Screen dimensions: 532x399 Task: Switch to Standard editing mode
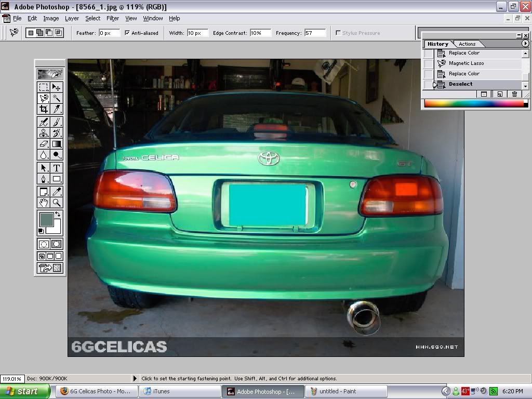click(x=44, y=244)
